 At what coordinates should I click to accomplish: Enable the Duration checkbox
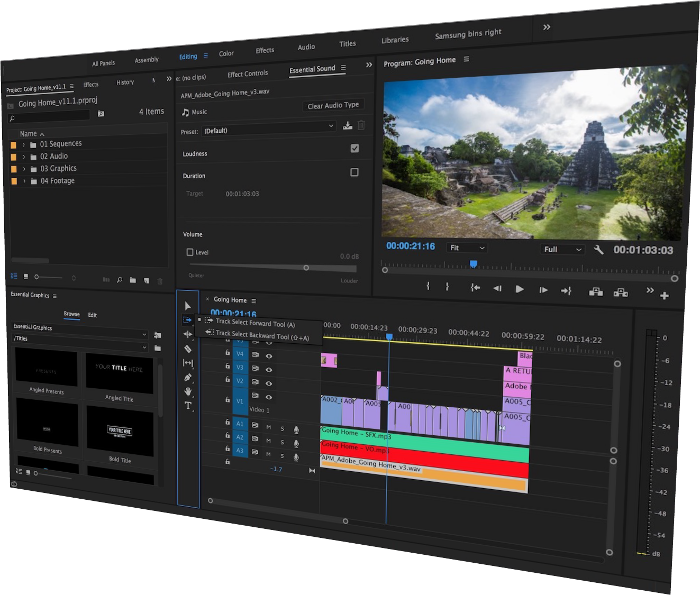click(354, 172)
